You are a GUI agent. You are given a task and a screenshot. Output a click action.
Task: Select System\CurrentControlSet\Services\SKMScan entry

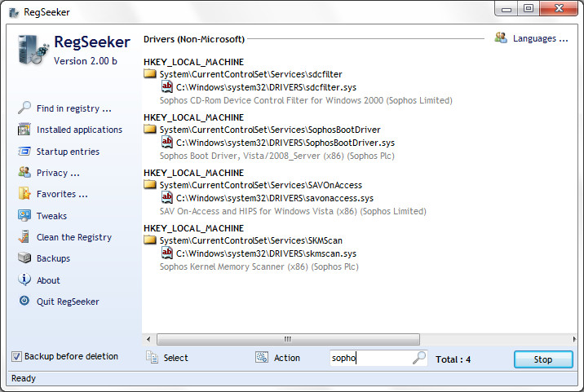pos(250,240)
